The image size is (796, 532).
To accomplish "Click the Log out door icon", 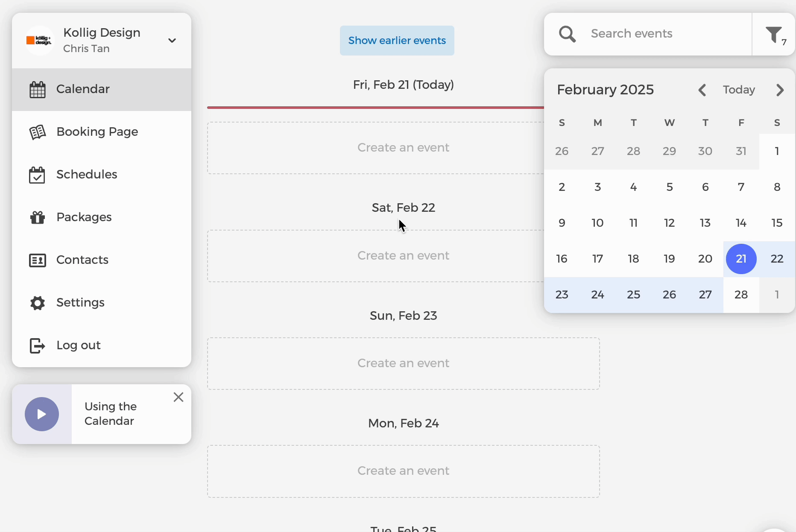I will 37,345.
